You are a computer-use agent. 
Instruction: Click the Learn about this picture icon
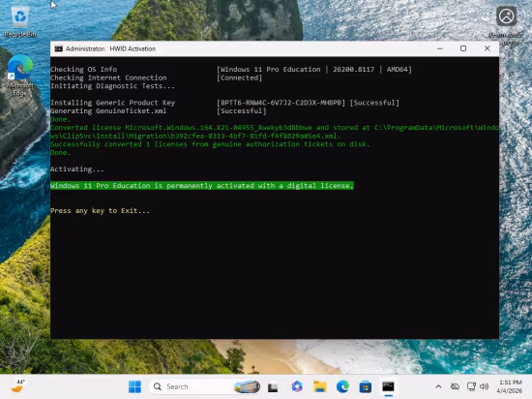[x=506, y=25]
